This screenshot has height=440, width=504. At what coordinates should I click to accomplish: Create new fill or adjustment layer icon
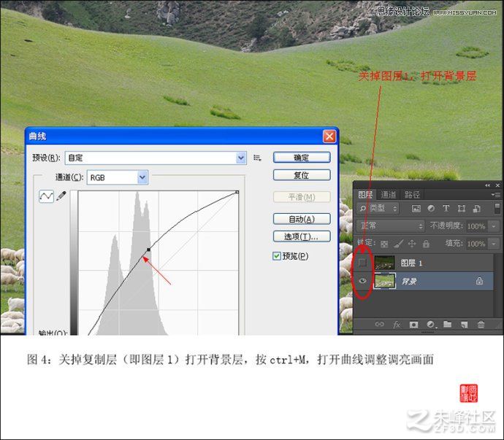pos(432,325)
